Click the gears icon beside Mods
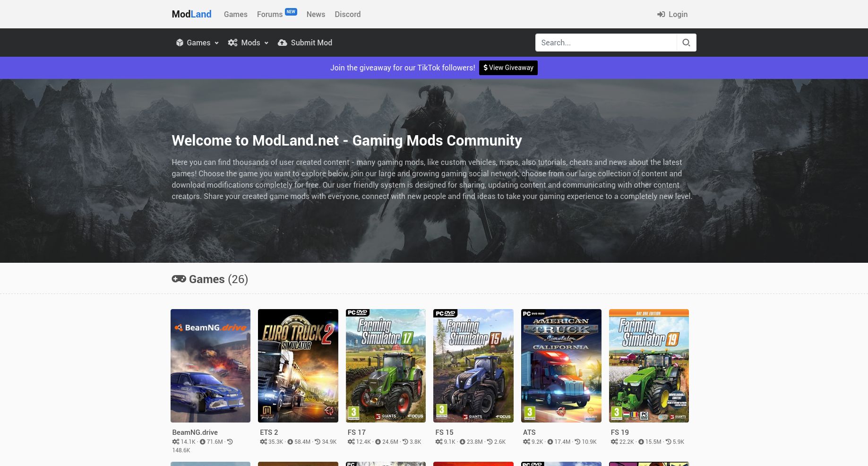Image resolution: width=868 pixels, height=466 pixels. [232, 43]
